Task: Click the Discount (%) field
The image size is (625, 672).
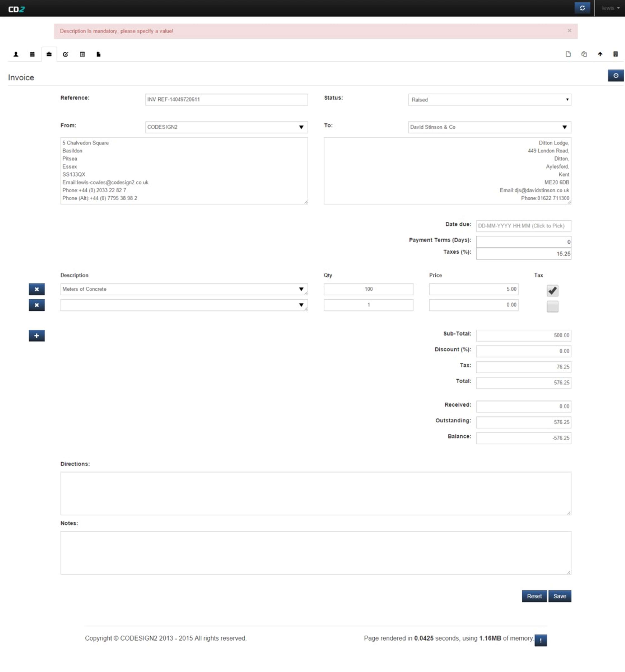Action: click(523, 351)
